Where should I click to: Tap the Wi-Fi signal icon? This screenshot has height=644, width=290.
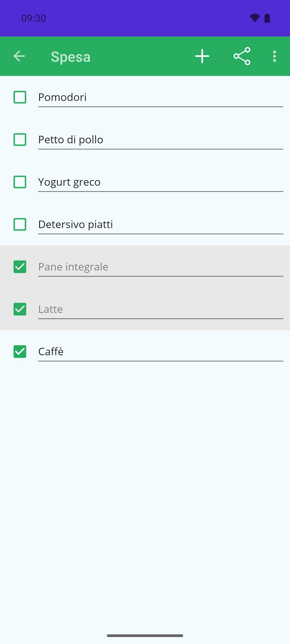255,18
